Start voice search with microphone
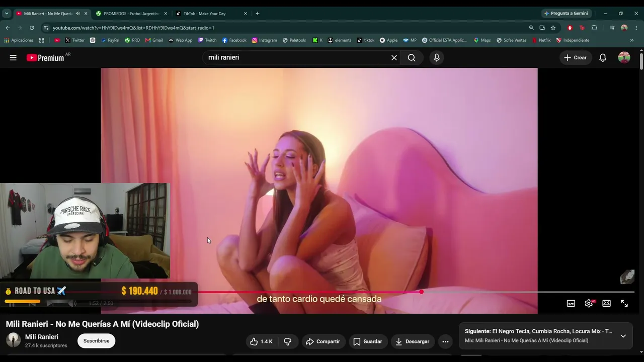This screenshot has width=644, height=362. (x=437, y=58)
